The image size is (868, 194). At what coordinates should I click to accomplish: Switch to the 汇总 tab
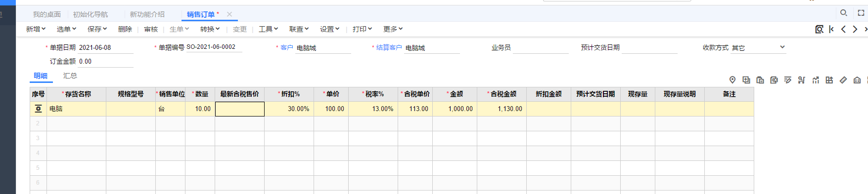point(70,76)
